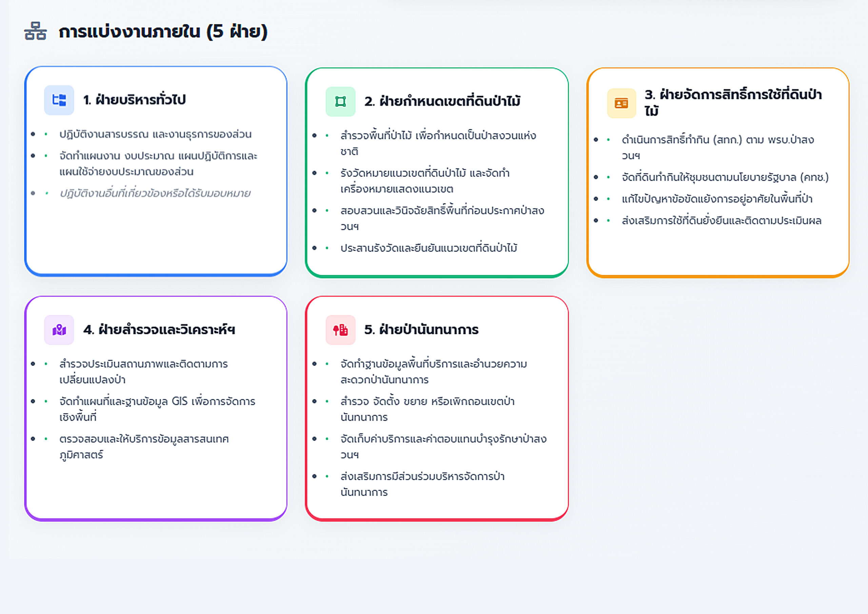
Task: Click the item ประสานรังวัดและยืนยันแนวเขตที่ดินป่าไม้
Action: (429, 248)
